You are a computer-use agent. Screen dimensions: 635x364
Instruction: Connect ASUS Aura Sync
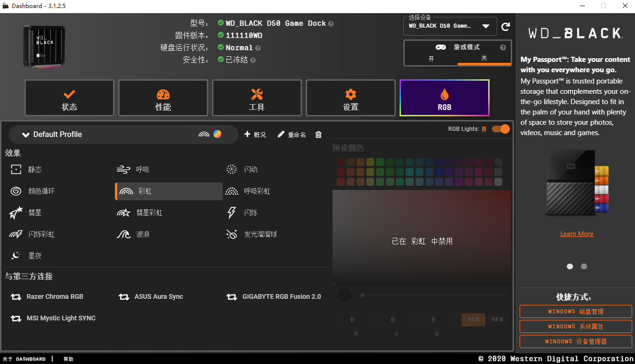pos(151,296)
